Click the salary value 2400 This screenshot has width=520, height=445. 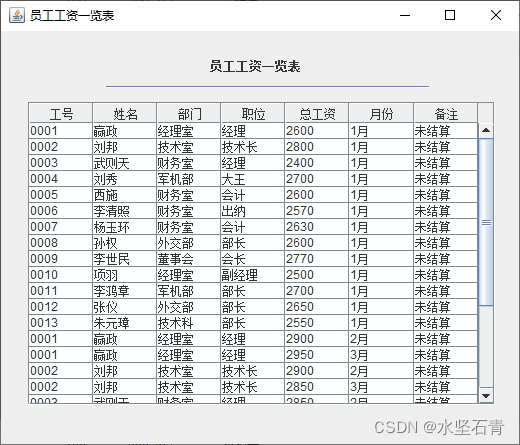pyautogui.click(x=317, y=163)
